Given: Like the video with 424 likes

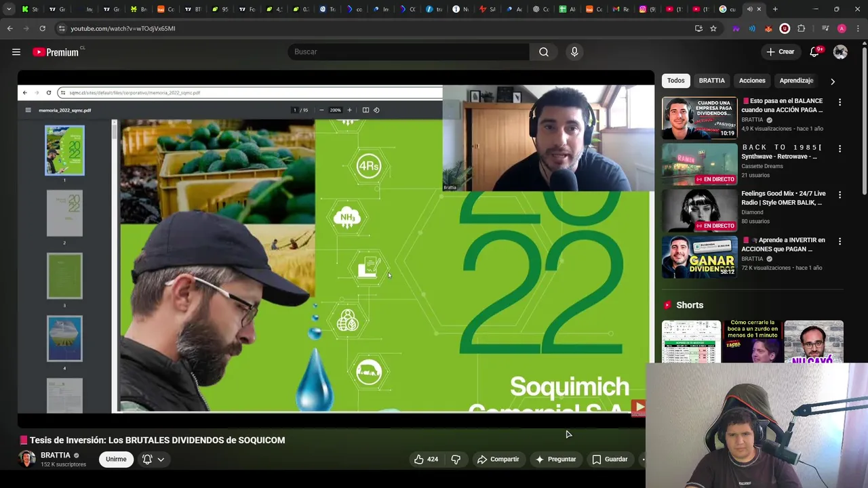Looking at the screenshot, I should [x=426, y=460].
